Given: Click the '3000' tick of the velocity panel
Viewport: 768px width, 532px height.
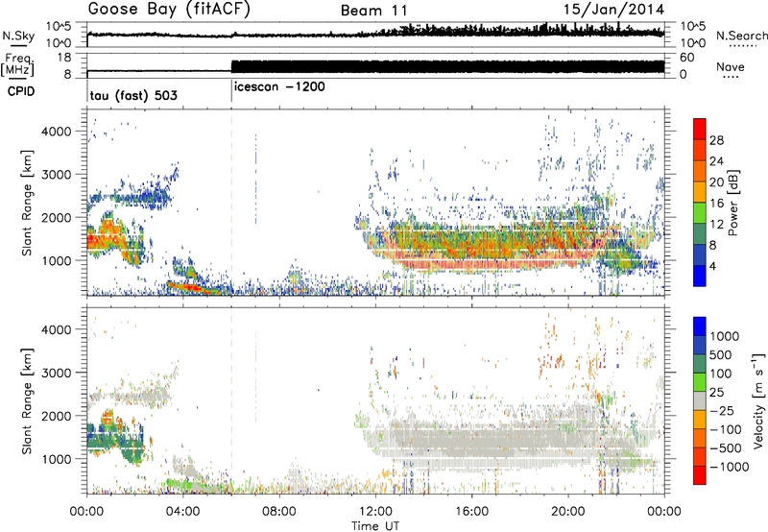Looking at the screenshot, I should [x=56, y=373].
